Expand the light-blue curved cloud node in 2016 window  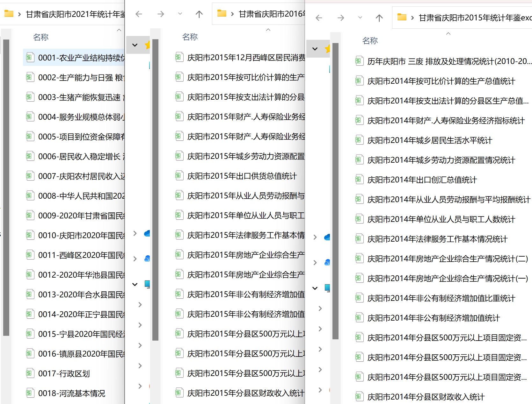135,259
